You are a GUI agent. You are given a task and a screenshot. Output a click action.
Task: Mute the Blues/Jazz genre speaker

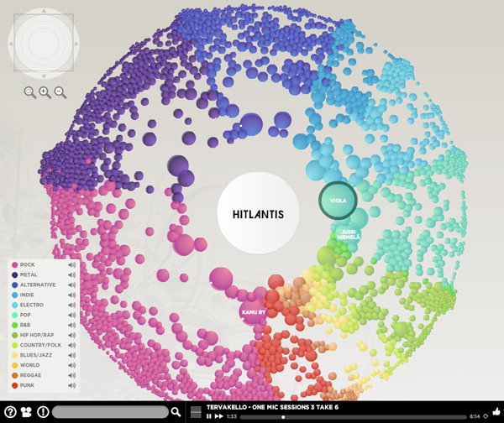(x=72, y=355)
